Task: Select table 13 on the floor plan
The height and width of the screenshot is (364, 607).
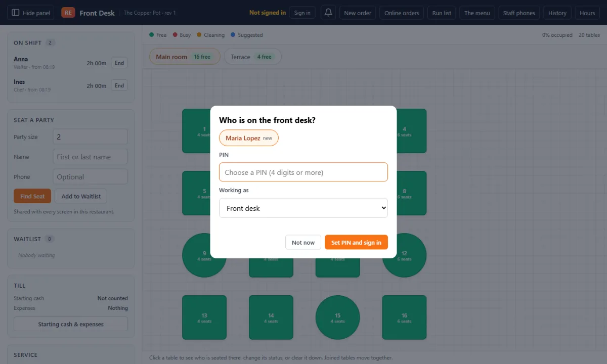Action: 204,317
